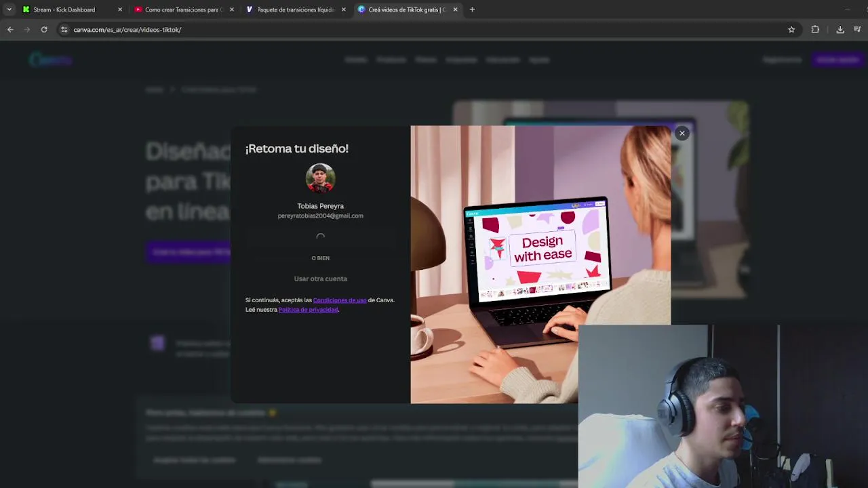Go back to the previous page

(x=10, y=30)
